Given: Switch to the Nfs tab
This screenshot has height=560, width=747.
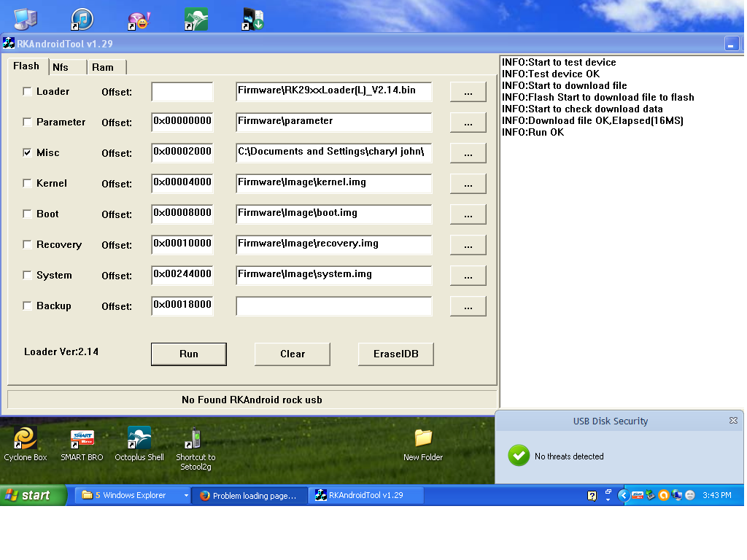Looking at the screenshot, I should point(61,67).
